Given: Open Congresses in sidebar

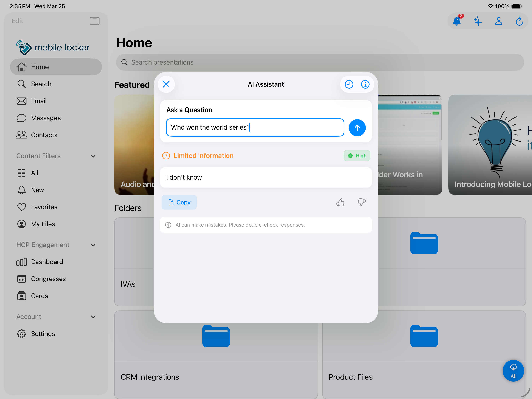Looking at the screenshot, I should point(48,279).
